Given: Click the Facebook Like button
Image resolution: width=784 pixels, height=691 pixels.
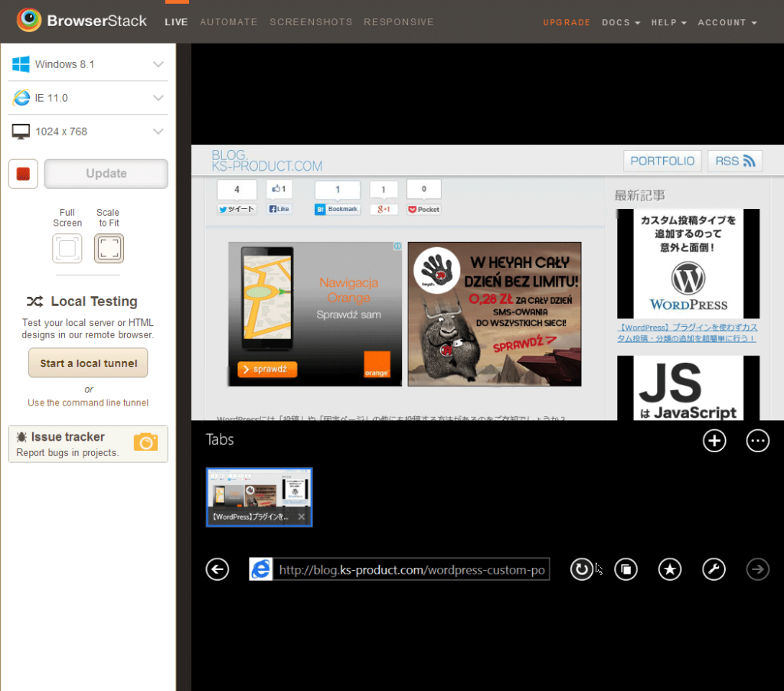Looking at the screenshot, I should click(279, 209).
